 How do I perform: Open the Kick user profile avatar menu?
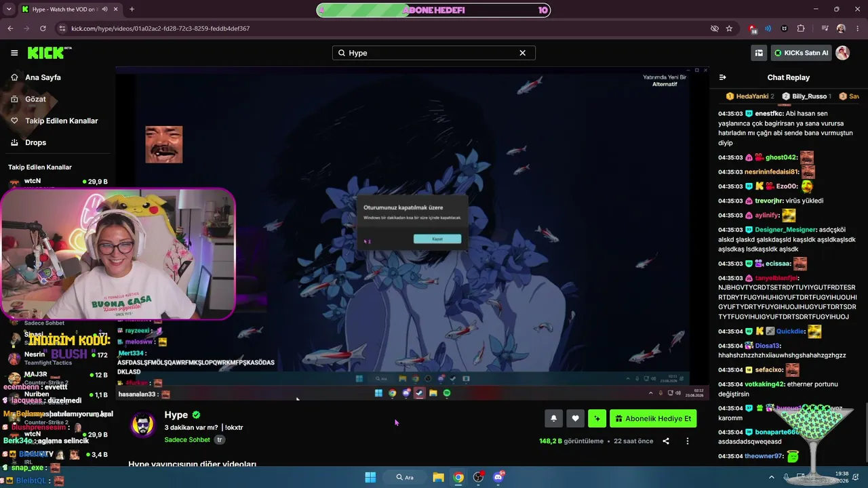tap(843, 53)
